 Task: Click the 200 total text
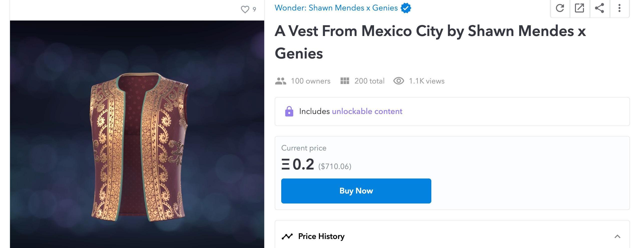point(369,81)
